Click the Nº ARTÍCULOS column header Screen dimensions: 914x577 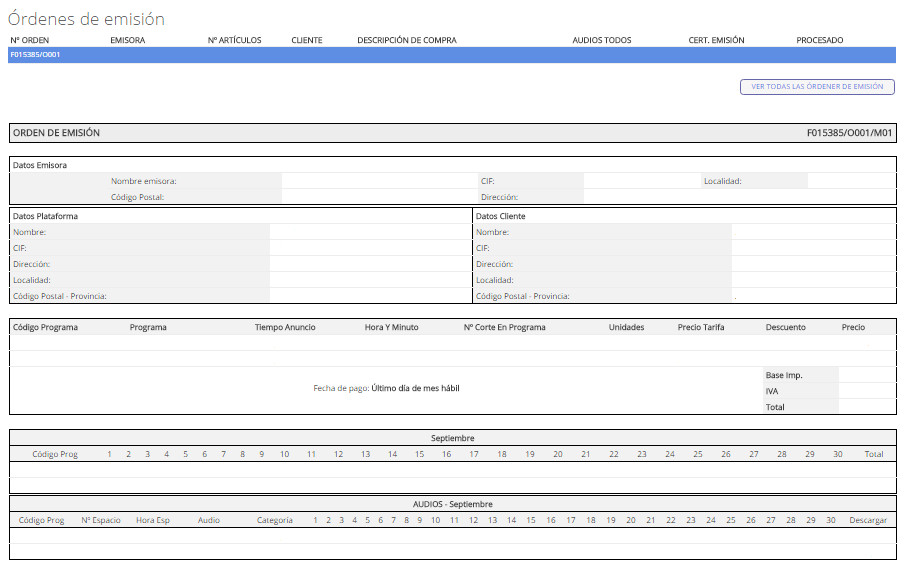(x=234, y=40)
